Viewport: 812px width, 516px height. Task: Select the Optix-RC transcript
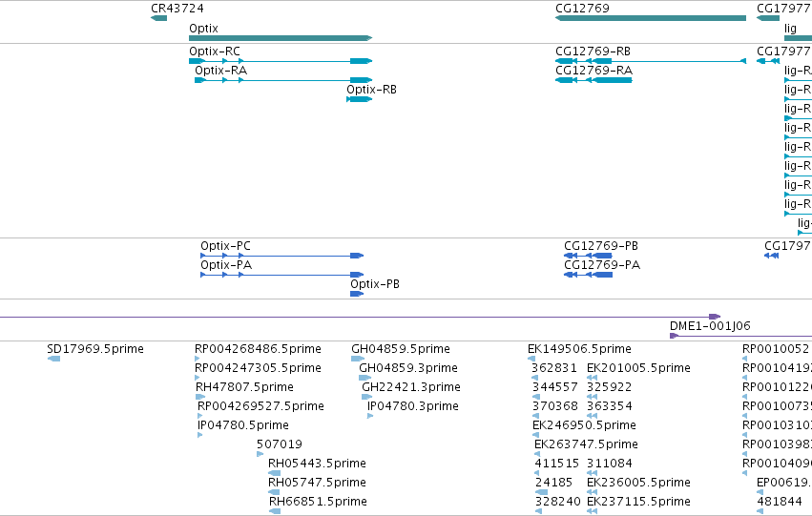tap(281, 61)
